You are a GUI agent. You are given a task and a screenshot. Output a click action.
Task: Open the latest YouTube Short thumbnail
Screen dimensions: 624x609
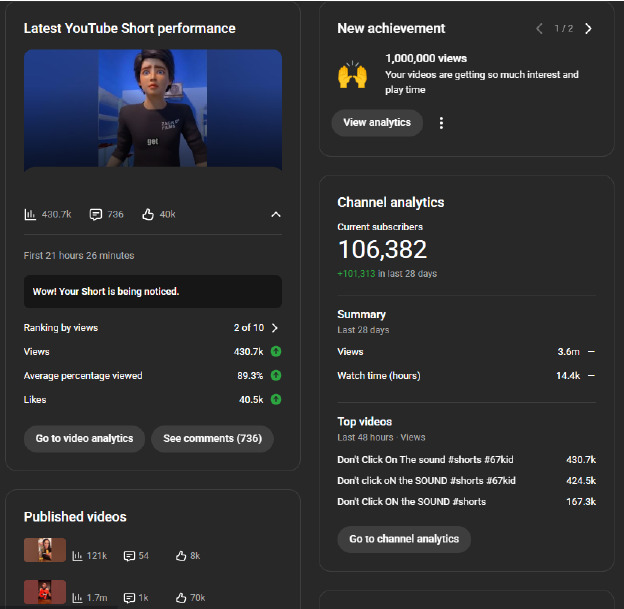click(x=153, y=110)
